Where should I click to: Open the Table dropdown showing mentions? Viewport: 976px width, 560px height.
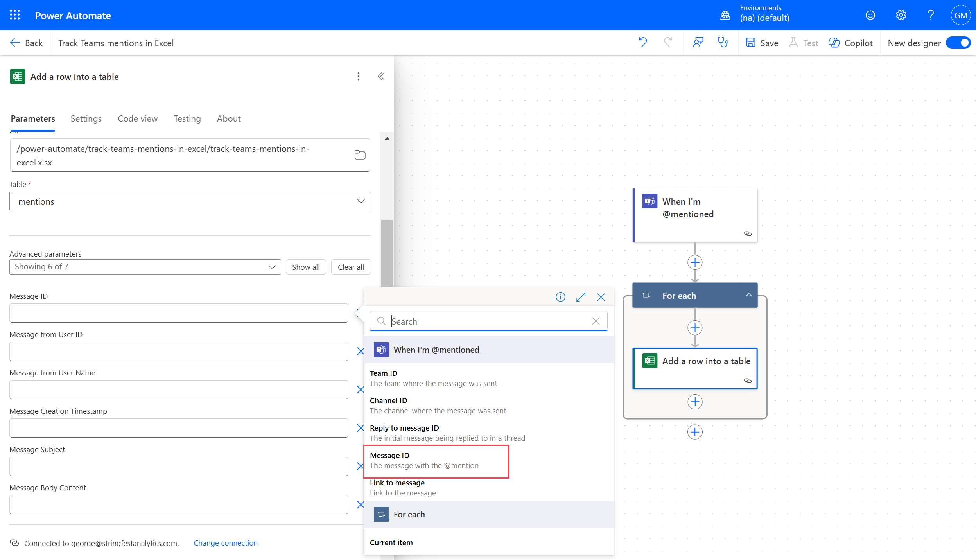190,201
